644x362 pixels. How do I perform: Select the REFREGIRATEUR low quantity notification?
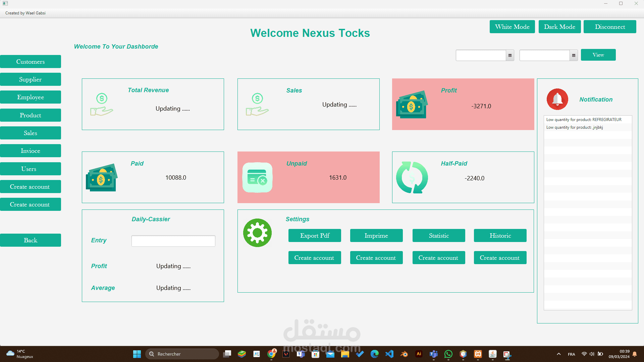pyautogui.click(x=584, y=120)
